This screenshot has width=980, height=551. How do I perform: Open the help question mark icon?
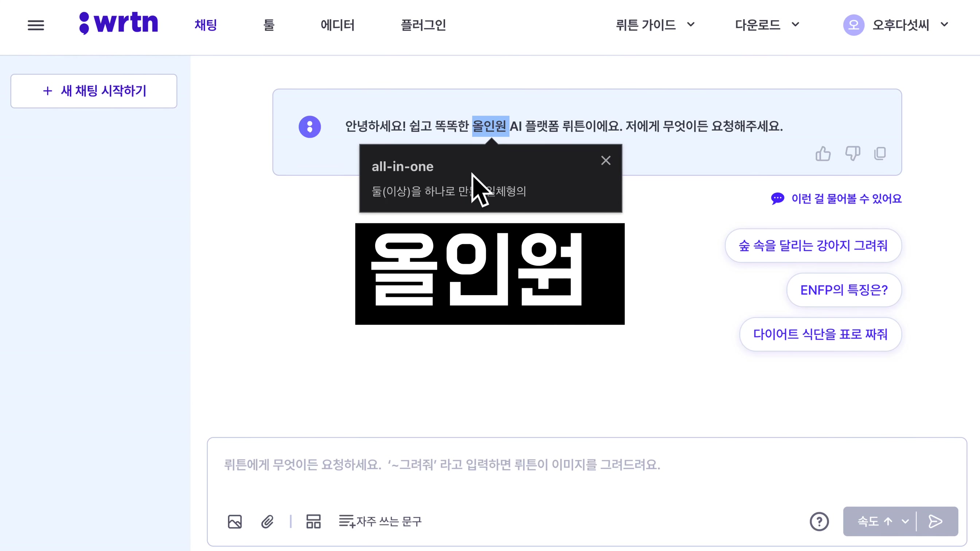click(819, 521)
